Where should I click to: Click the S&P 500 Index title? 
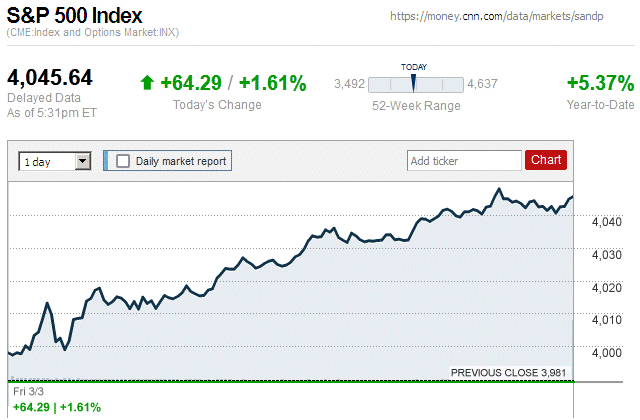coord(74,16)
